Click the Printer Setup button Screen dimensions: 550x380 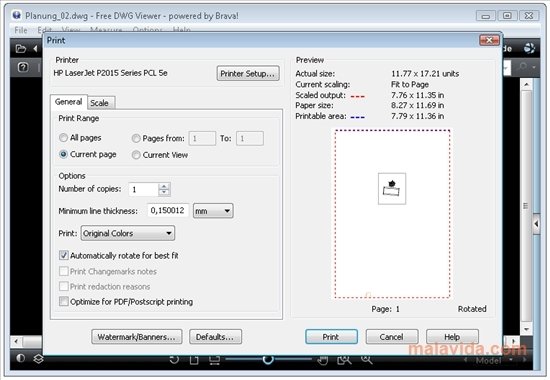click(x=248, y=74)
